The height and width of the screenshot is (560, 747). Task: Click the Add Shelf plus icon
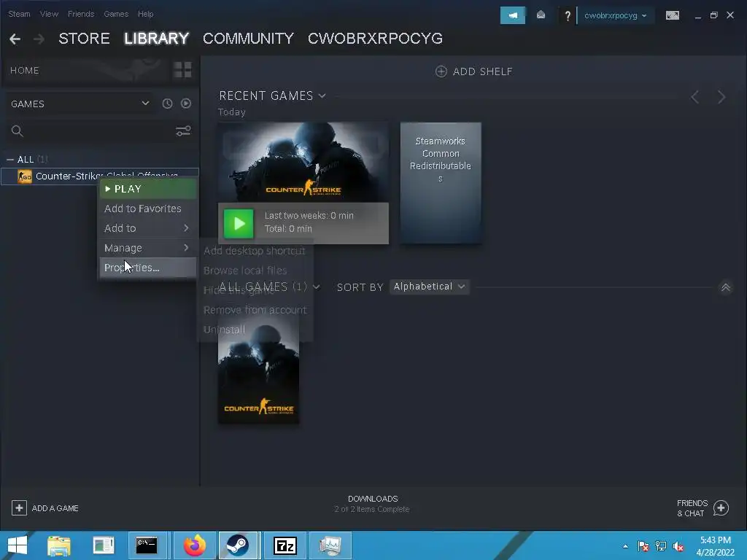point(441,71)
